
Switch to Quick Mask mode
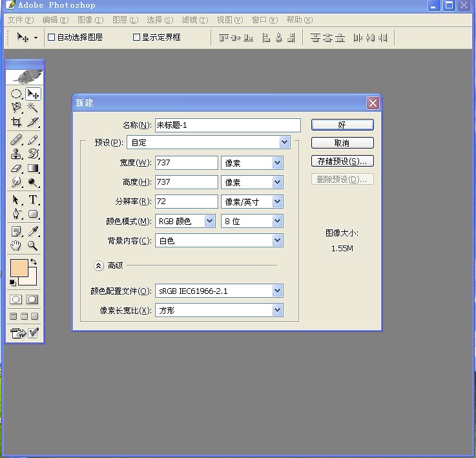pyautogui.click(x=32, y=300)
